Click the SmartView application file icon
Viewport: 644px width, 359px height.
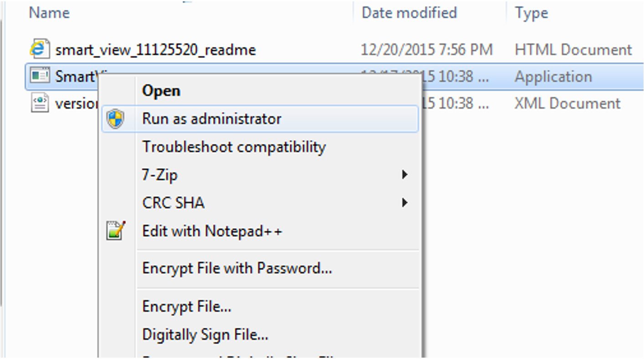tap(39, 76)
